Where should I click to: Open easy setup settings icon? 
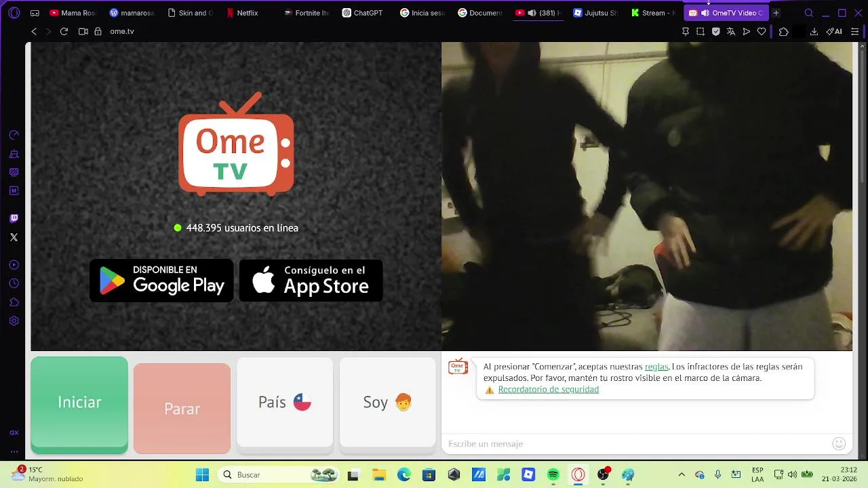(x=854, y=31)
